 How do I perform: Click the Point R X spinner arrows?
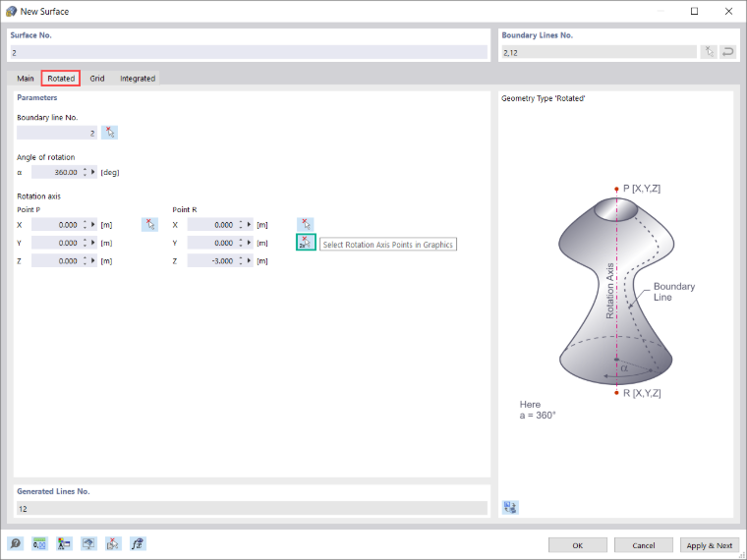241,225
